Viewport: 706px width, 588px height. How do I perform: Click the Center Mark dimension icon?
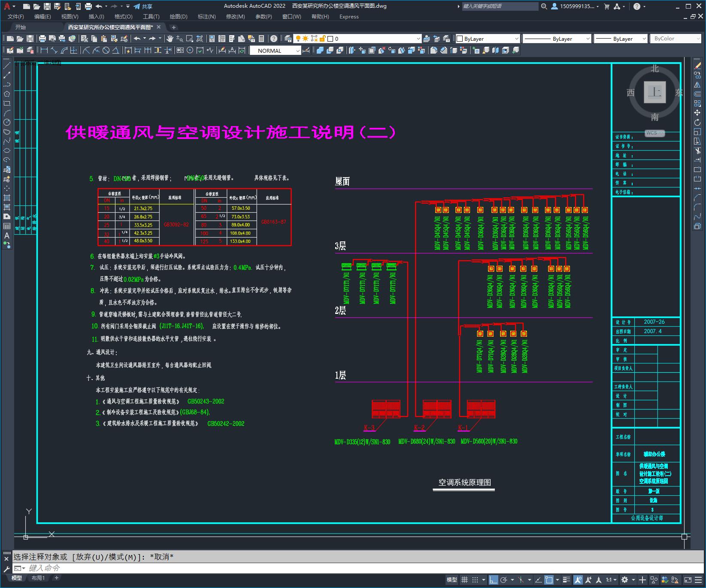(190, 51)
